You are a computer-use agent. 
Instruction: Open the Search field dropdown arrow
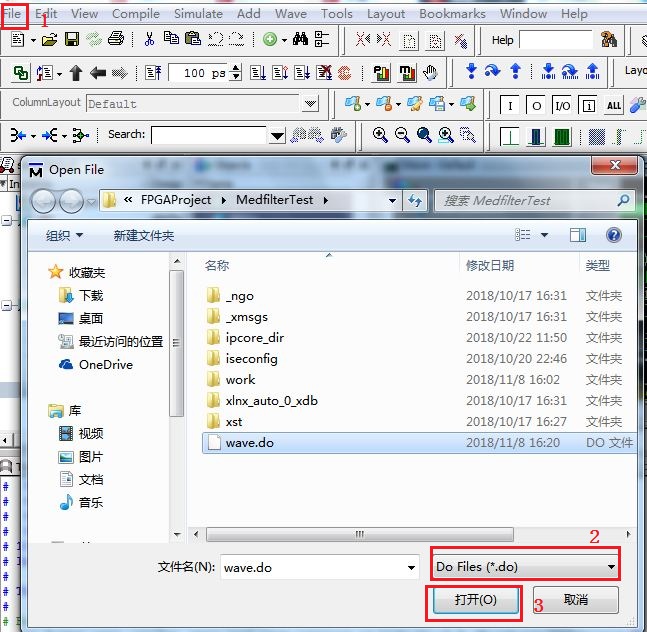[277, 135]
